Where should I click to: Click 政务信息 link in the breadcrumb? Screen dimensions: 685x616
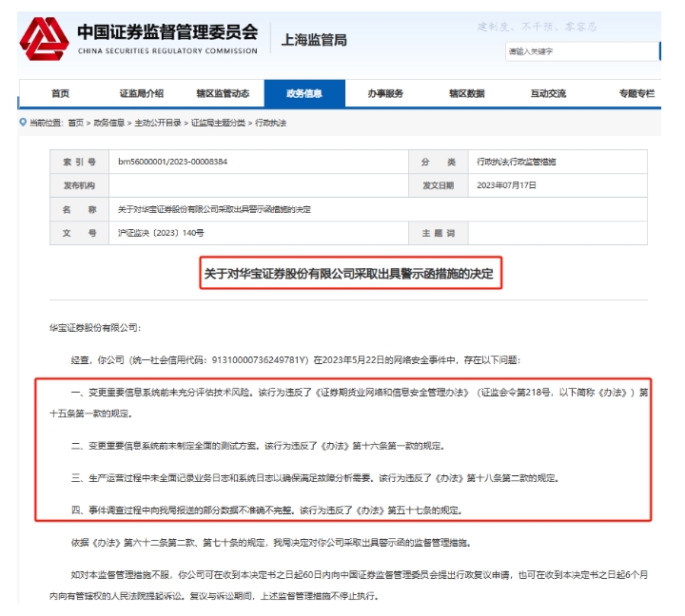coord(109,124)
